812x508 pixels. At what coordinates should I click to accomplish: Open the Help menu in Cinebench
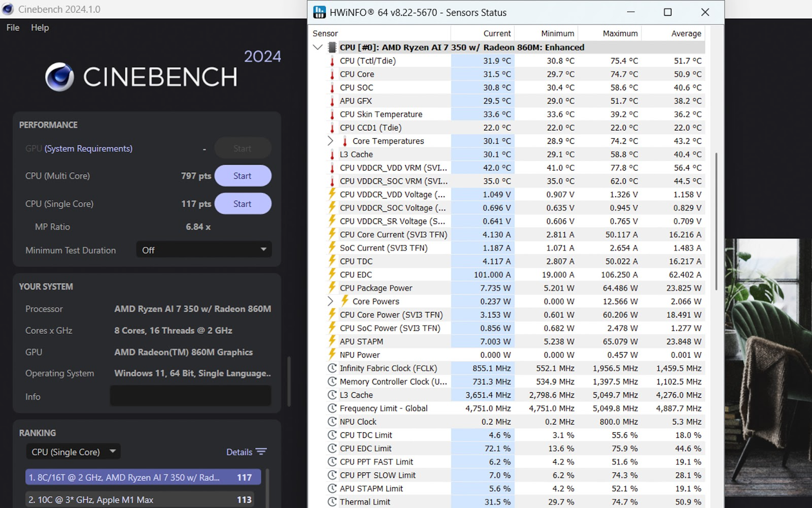pyautogui.click(x=40, y=27)
